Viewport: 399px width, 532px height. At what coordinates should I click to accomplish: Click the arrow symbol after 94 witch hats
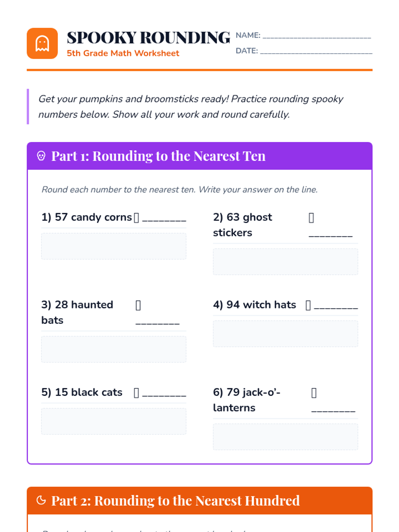pyautogui.click(x=308, y=305)
